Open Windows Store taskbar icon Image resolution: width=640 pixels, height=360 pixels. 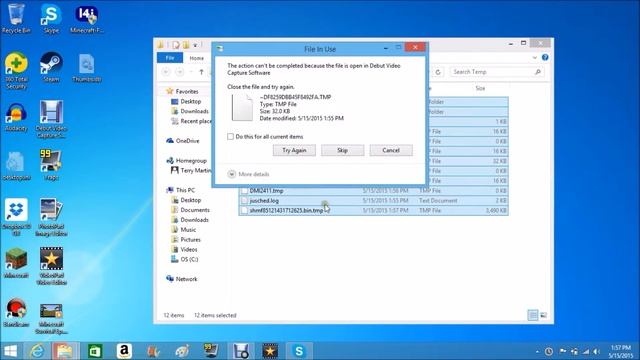[x=95, y=351]
